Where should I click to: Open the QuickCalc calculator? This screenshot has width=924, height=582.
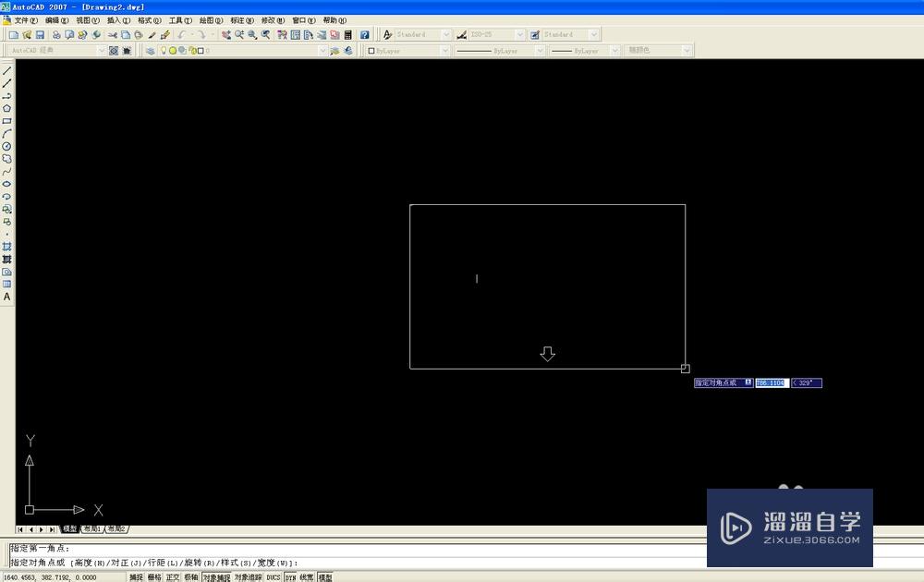coord(347,34)
